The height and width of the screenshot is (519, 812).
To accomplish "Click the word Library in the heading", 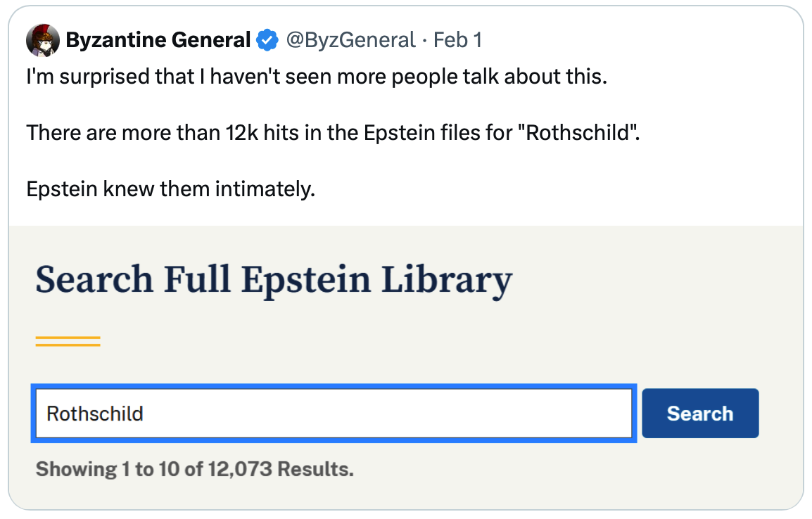I will pyautogui.click(x=447, y=279).
